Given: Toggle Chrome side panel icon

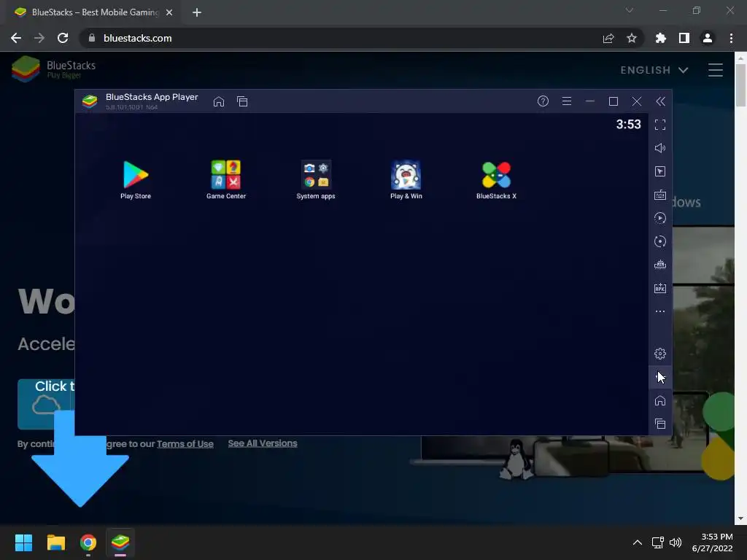Looking at the screenshot, I should pos(684,38).
